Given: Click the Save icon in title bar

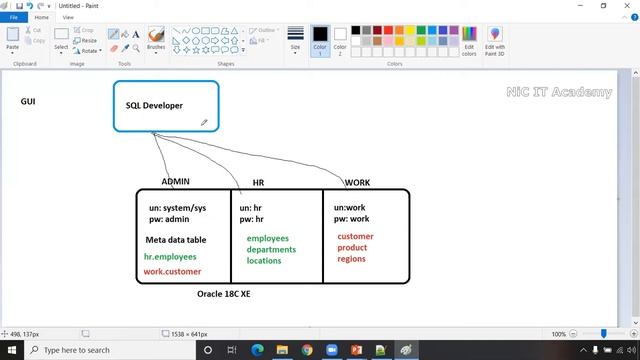Looking at the screenshot, I should [19, 6].
